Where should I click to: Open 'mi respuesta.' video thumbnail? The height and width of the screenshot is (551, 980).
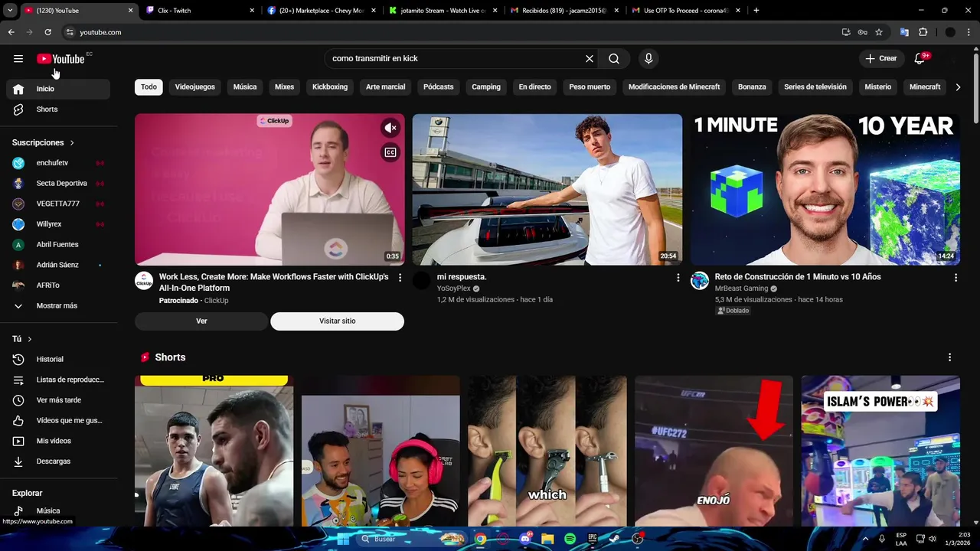pos(547,190)
